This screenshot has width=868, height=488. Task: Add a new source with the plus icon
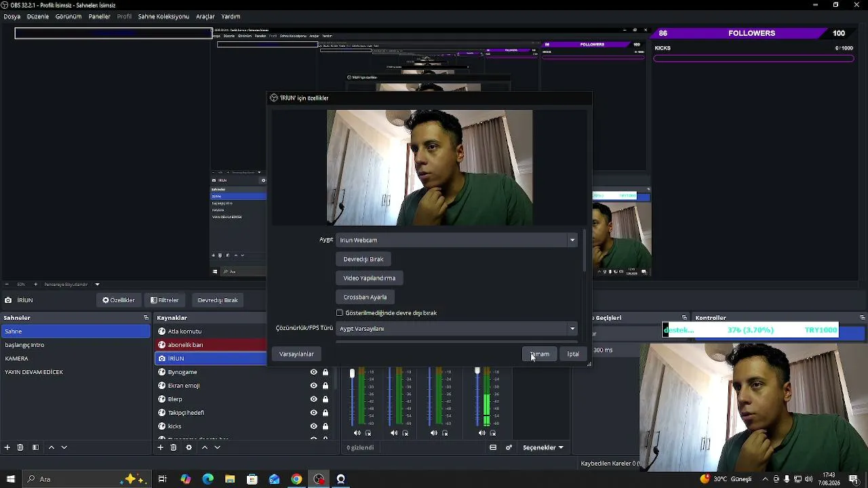click(x=161, y=447)
